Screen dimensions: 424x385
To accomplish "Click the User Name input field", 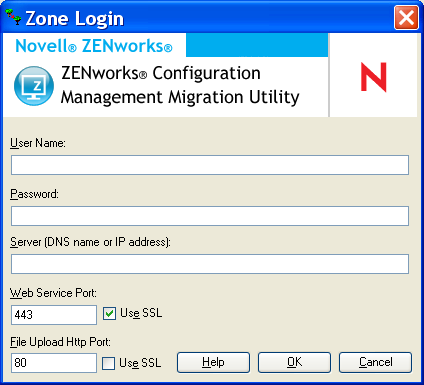I will click(x=210, y=165).
